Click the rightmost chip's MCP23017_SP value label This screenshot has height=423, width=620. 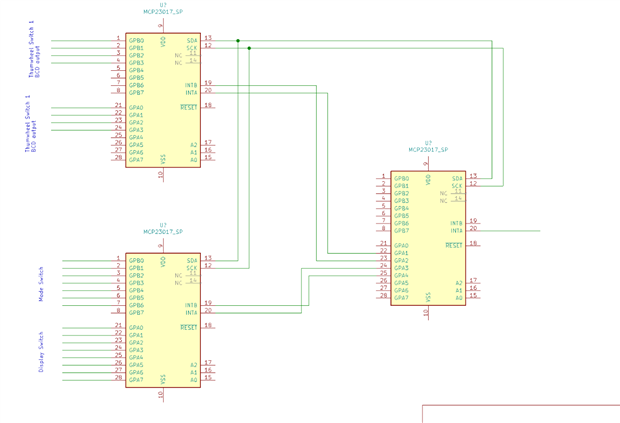click(x=428, y=150)
